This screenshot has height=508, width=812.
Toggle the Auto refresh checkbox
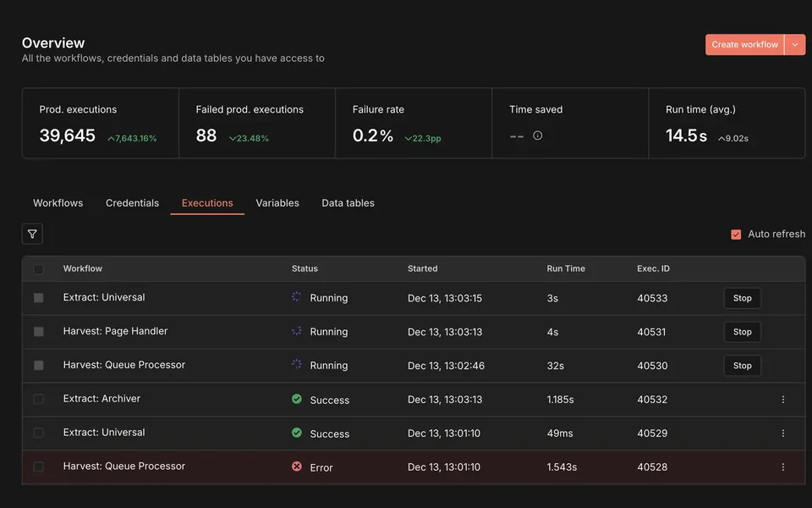point(736,235)
